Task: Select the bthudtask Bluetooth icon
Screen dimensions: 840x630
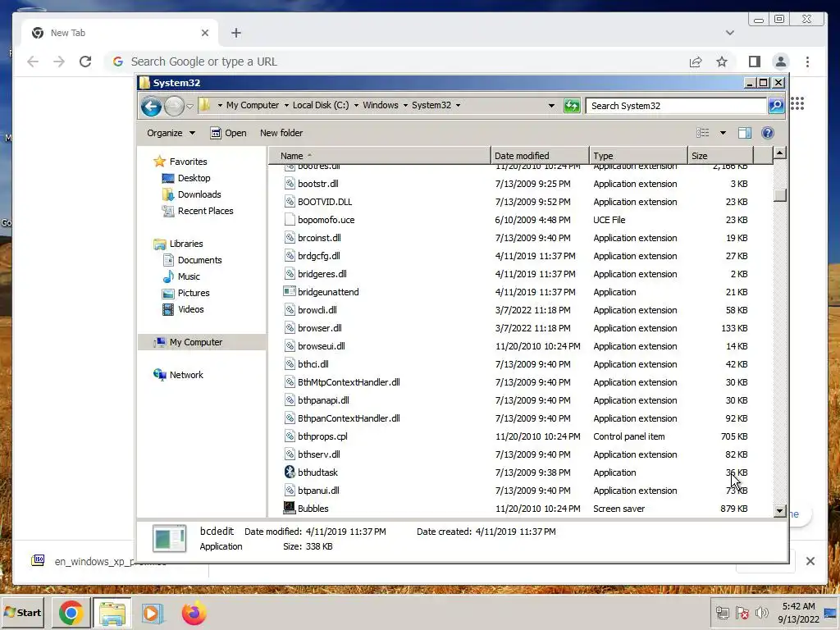Action: (x=290, y=472)
